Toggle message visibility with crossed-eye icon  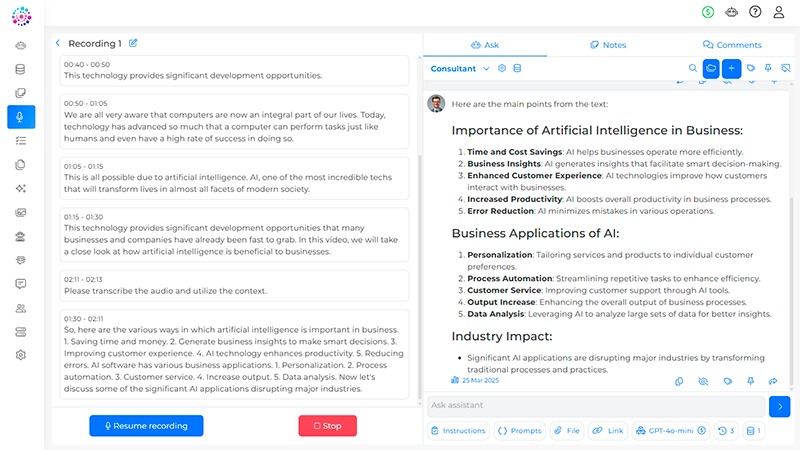click(x=703, y=381)
